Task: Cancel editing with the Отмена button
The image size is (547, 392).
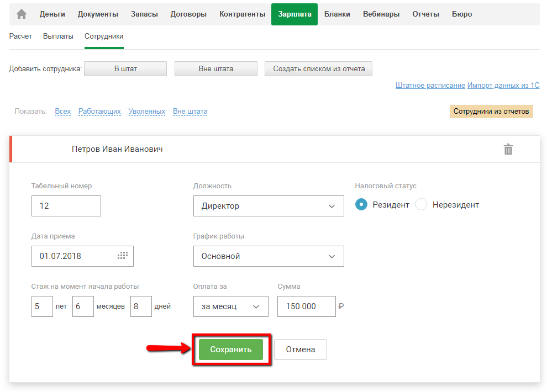Action: tap(301, 349)
